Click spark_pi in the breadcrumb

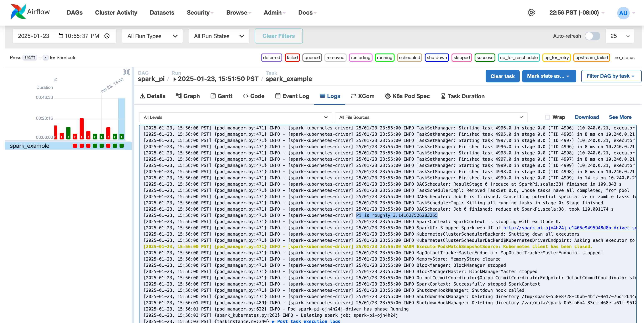pyautogui.click(x=151, y=79)
